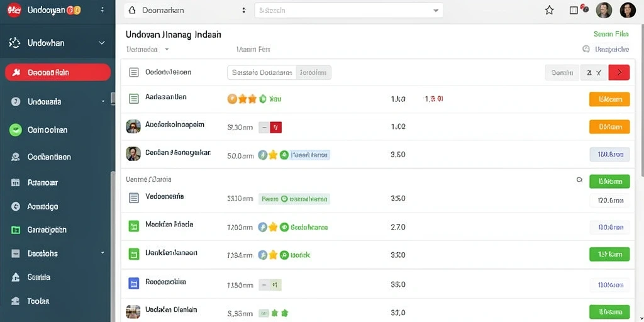Open the avatar thumbnail in the Aoederkoinoapeim row
Screen dimensions: 644x322
pyautogui.click(x=133, y=126)
